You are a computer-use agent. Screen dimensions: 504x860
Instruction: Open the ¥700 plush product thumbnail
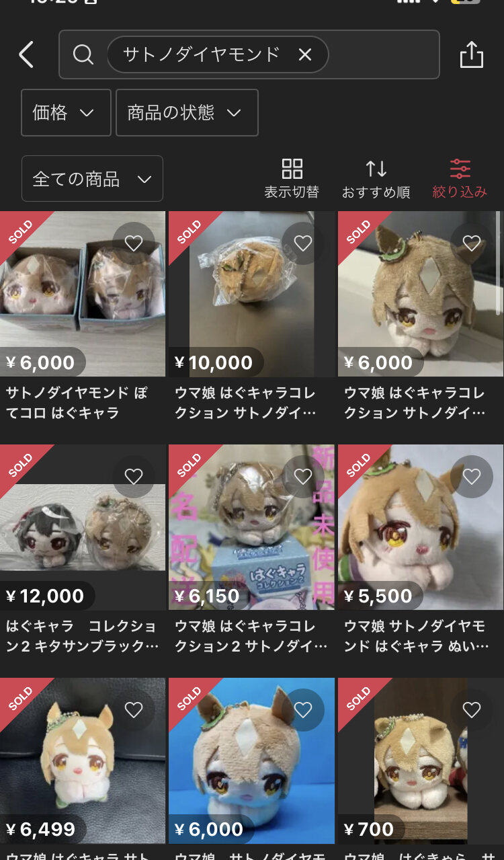tap(421, 760)
